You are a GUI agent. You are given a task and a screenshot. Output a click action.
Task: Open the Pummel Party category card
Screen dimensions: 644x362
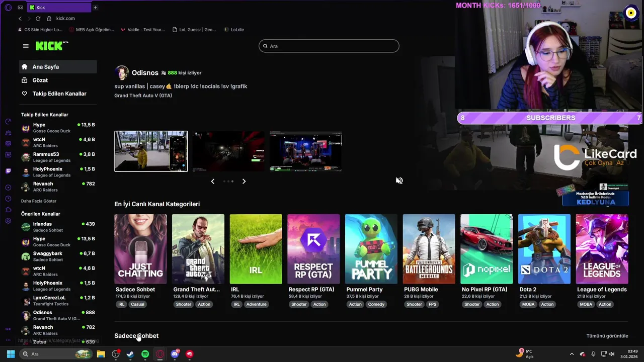pos(371,249)
